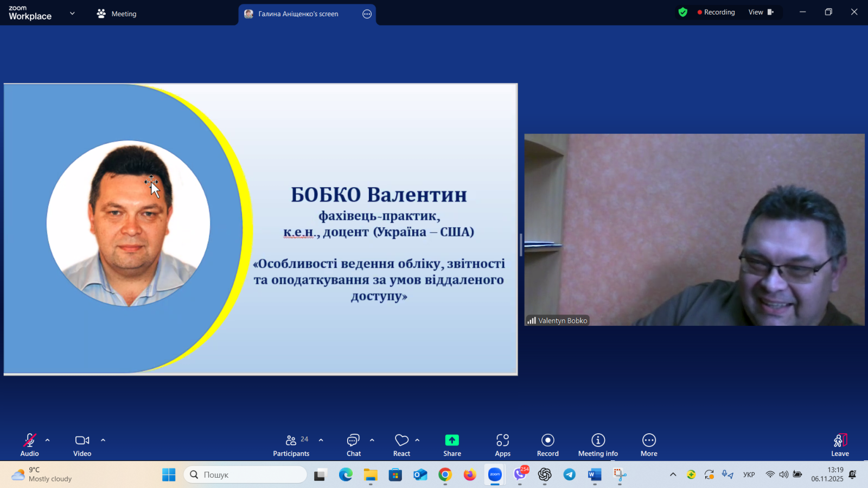868x488 pixels.
Task: Click the green Share screen button
Action: (x=452, y=445)
